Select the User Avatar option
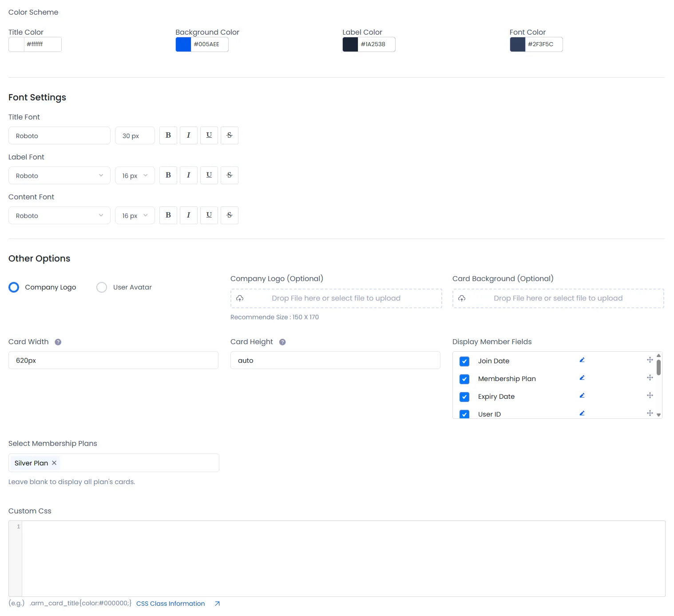This screenshot has width=674, height=616. (x=102, y=287)
